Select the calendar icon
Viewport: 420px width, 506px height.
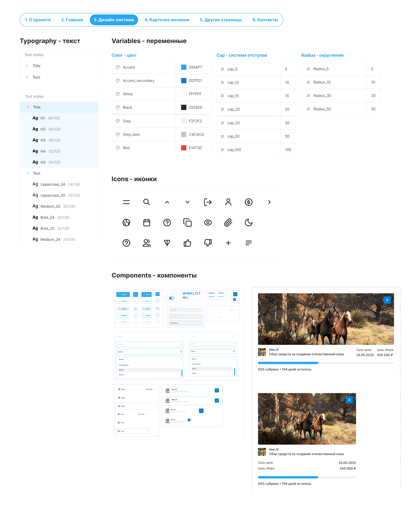point(146,222)
